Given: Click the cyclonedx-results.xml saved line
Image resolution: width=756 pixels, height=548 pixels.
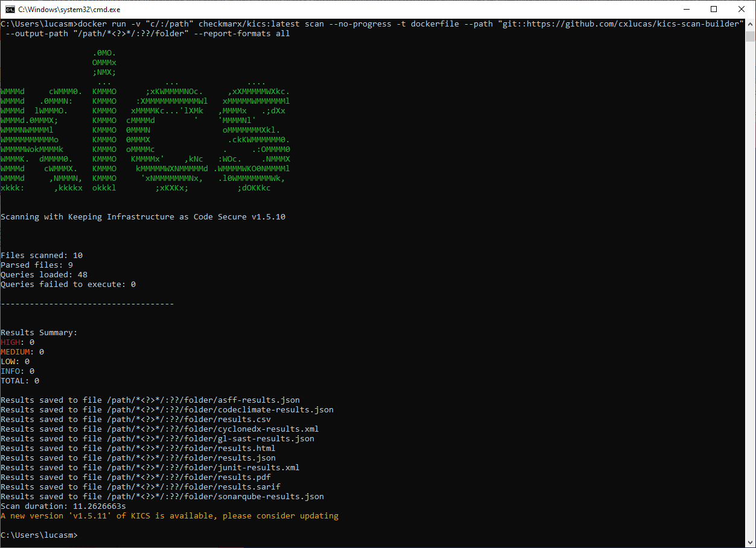Looking at the screenshot, I should tap(160, 429).
